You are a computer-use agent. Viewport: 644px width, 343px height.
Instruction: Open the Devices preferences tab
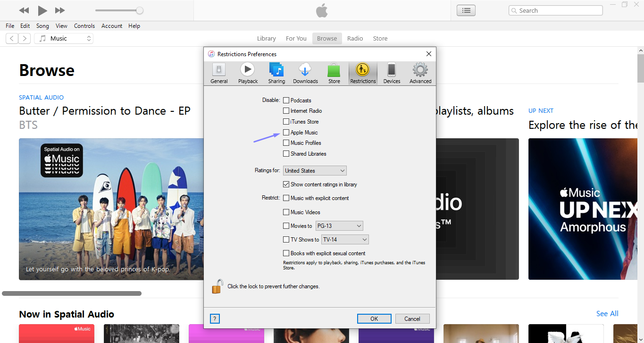[x=392, y=74]
